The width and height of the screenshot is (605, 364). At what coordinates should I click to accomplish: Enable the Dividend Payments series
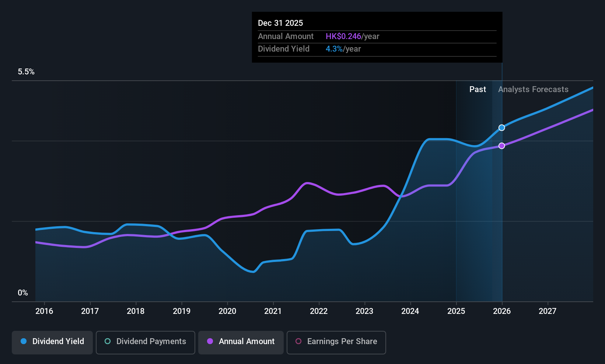pos(145,342)
